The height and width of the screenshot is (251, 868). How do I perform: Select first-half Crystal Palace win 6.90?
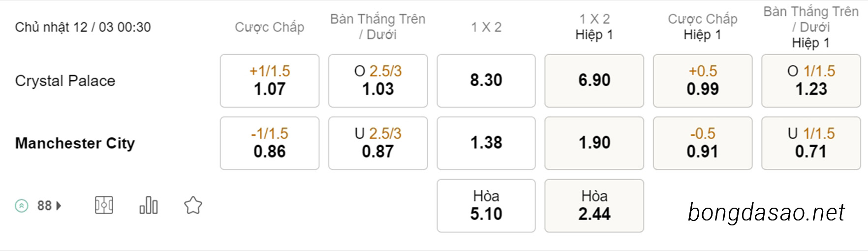tap(594, 81)
